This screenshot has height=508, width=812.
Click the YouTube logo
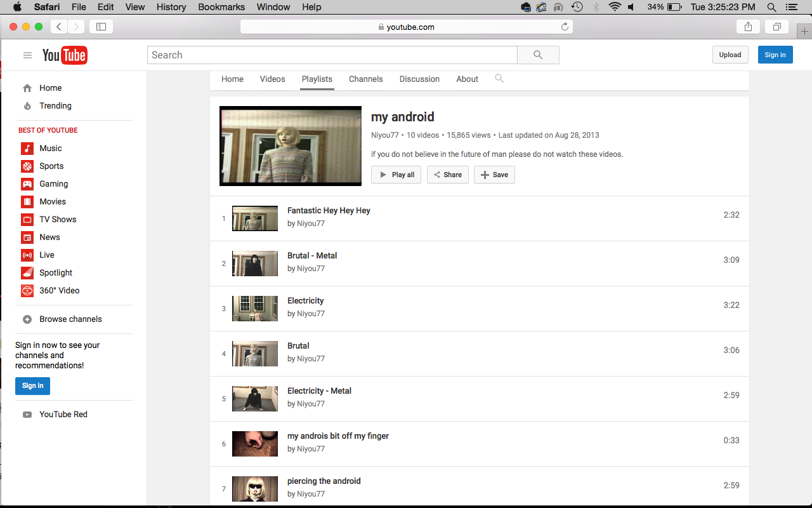(x=64, y=55)
